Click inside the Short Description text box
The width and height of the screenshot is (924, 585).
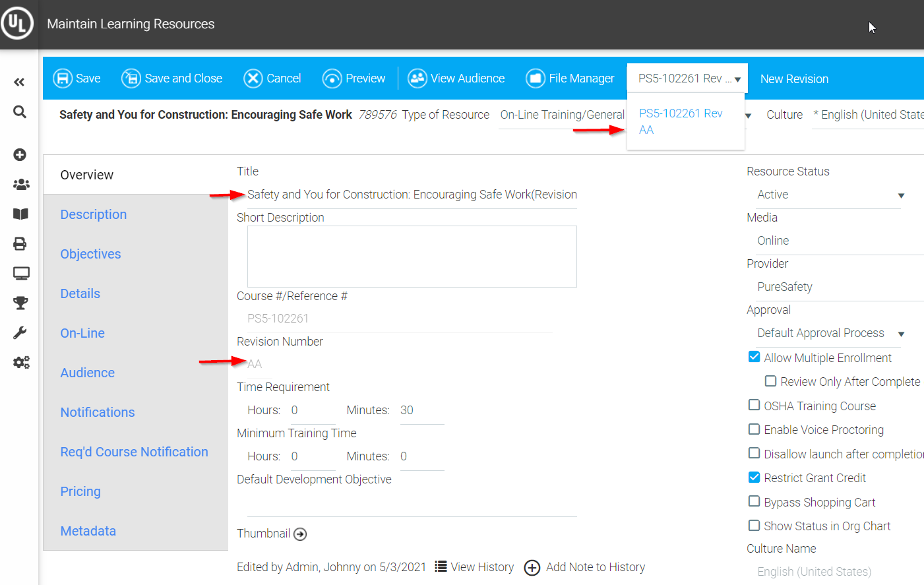tap(412, 257)
